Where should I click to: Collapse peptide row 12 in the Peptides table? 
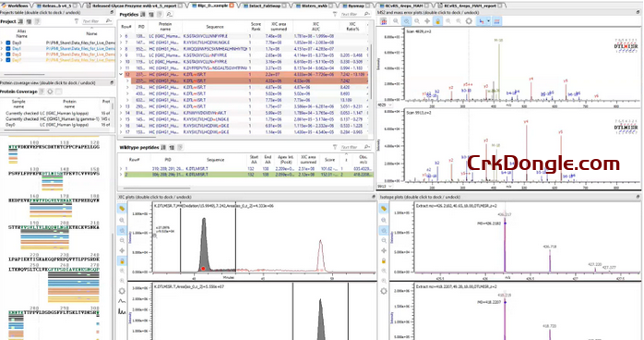[x=121, y=75]
